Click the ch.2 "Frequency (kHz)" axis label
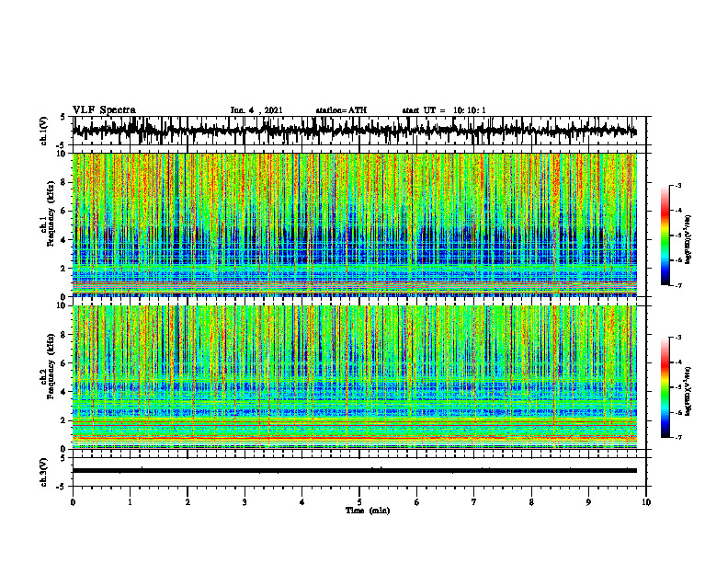The width and height of the screenshot is (728, 563). point(51,366)
